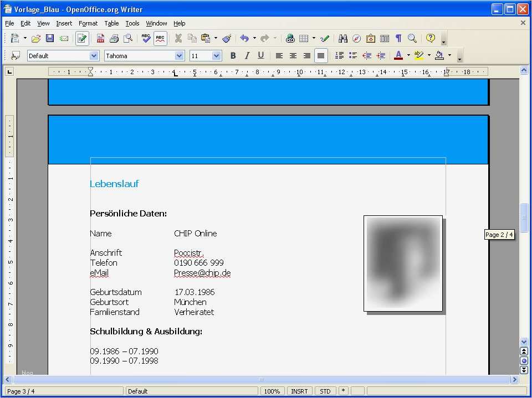The image size is (532, 398).
Task: Export the document as PDF
Action: click(100, 38)
